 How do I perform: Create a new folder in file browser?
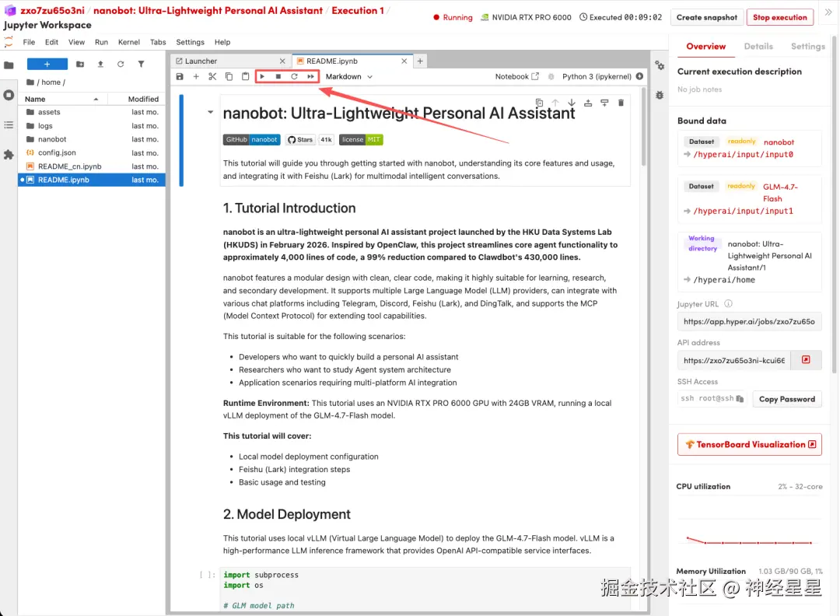pyautogui.click(x=80, y=65)
